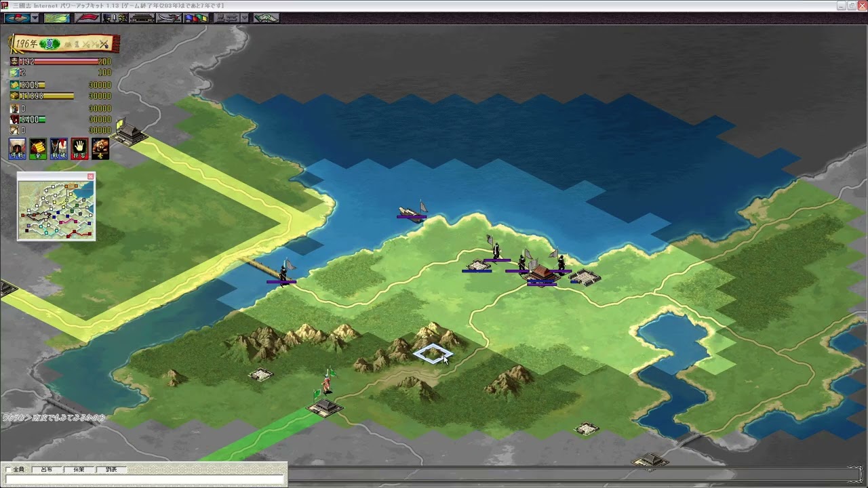868x488 pixels.
Task: Click the soldier count 8400
Action: coord(29,119)
